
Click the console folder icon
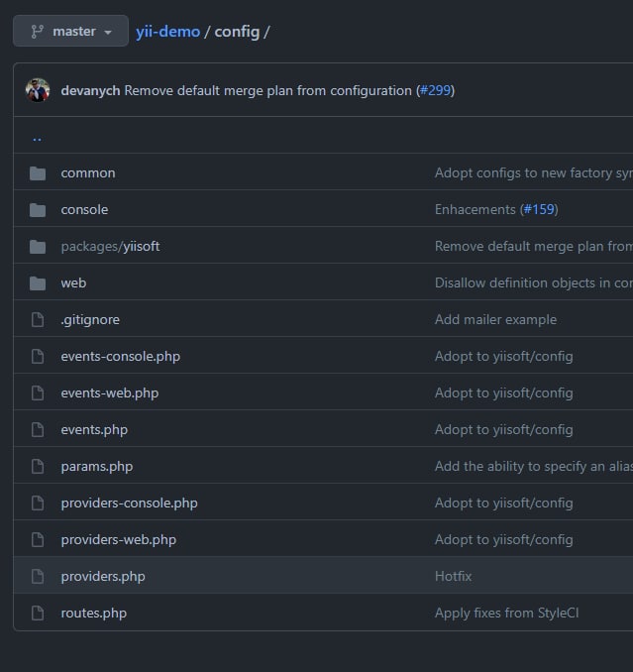tap(38, 210)
